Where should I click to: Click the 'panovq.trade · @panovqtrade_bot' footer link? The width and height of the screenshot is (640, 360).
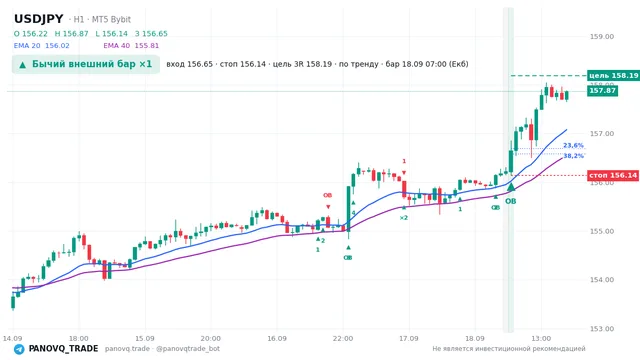162,349
